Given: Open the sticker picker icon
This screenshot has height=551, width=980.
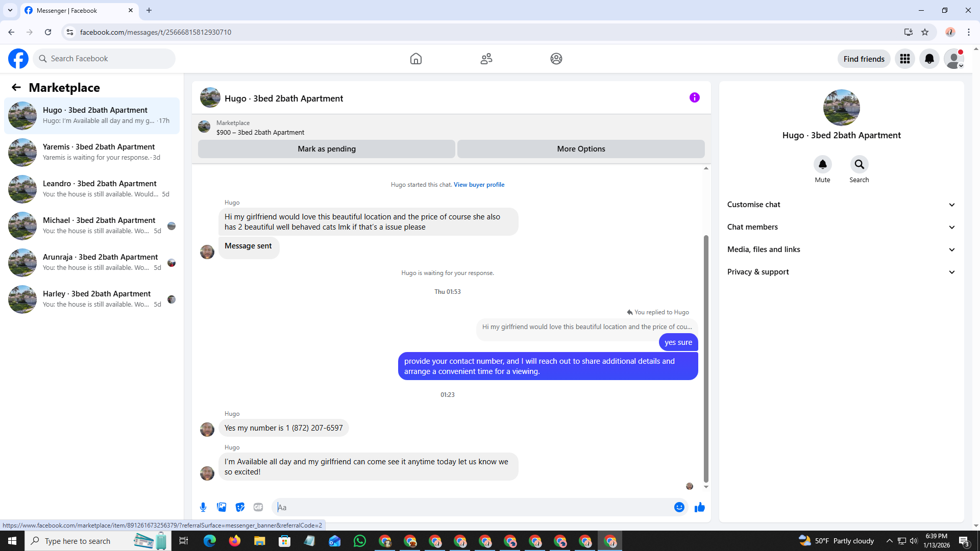Looking at the screenshot, I should click(240, 507).
